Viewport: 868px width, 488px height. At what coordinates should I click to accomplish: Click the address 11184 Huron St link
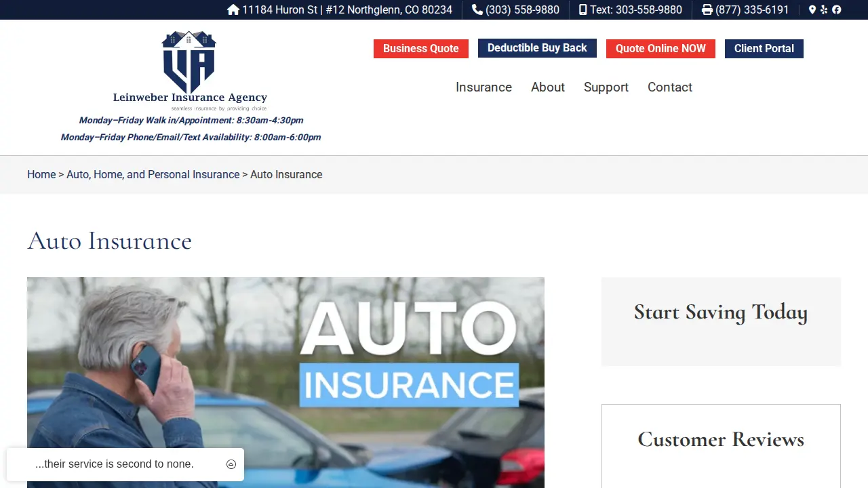click(x=340, y=9)
